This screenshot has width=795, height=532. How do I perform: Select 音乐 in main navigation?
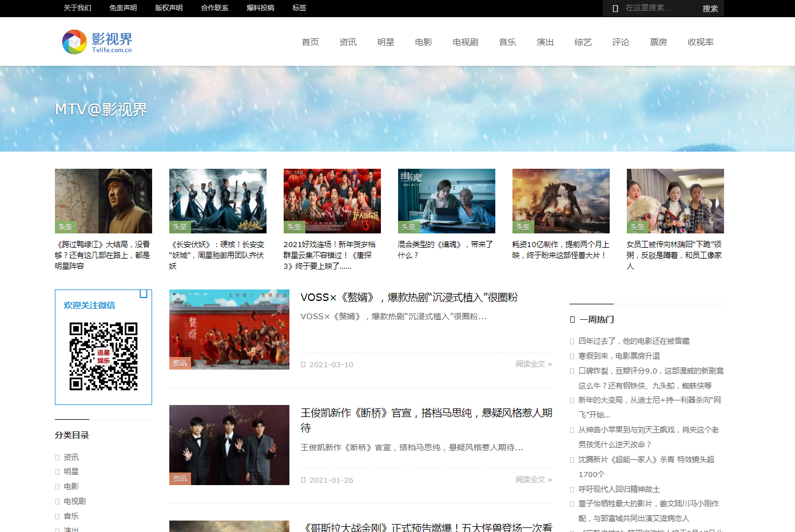click(x=508, y=42)
